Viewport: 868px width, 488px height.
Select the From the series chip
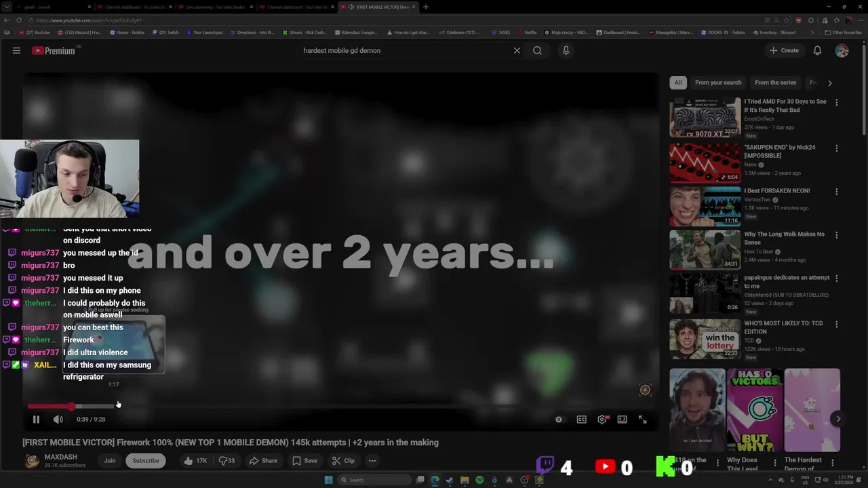(x=775, y=83)
